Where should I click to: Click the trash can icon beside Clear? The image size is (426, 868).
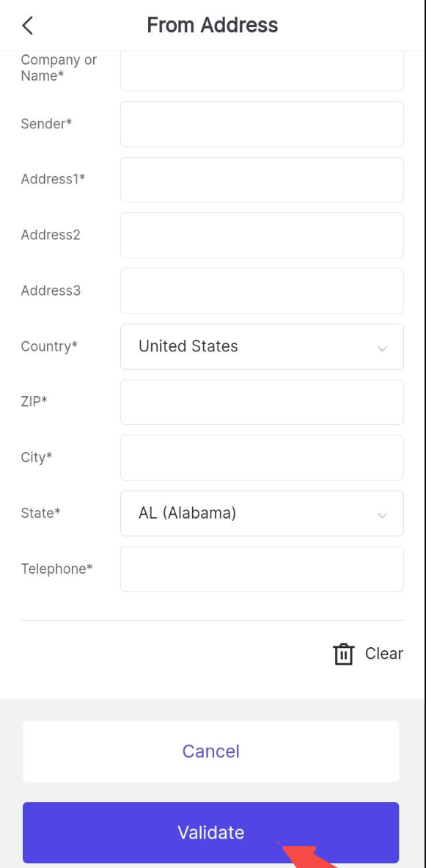[x=343, y=654]
